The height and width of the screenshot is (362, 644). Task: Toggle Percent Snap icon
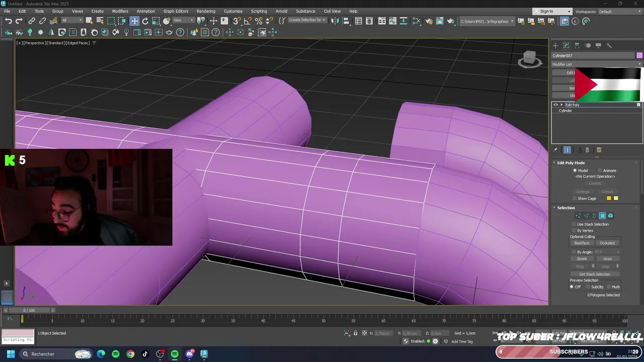point(259,21)
